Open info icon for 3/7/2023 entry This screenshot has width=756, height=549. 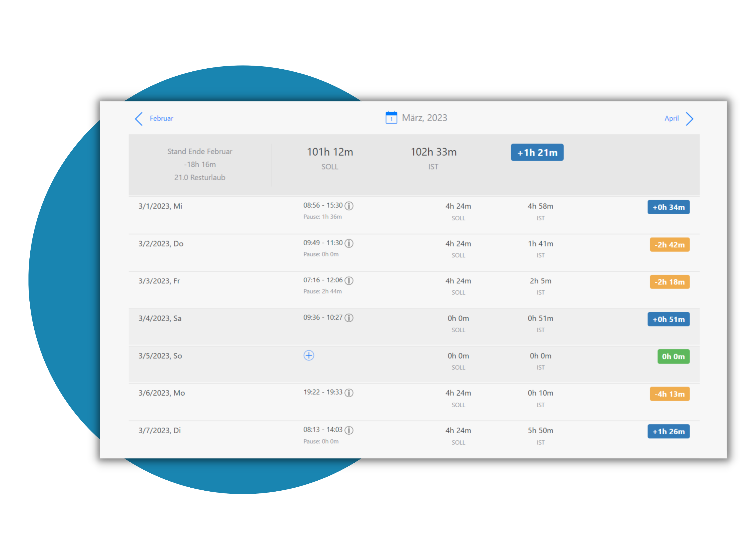tap(349, 430)
